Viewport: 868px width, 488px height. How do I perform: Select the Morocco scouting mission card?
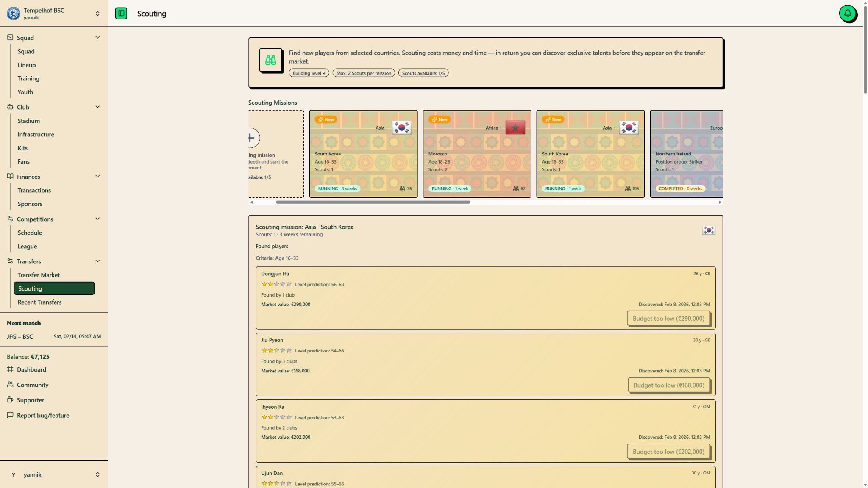(477, 154)
